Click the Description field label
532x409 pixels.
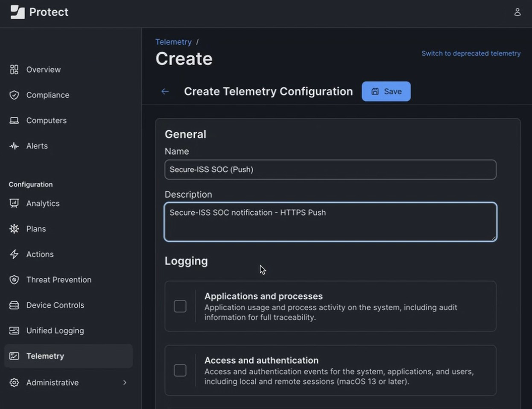188,194
